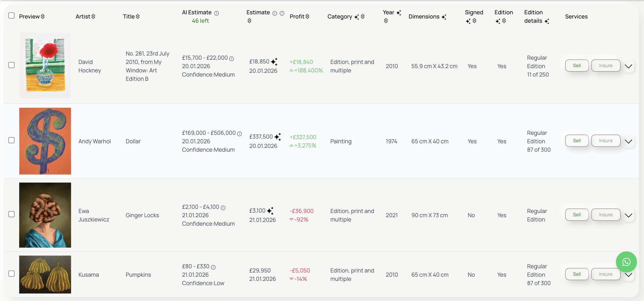Expand the Andy Warhol row chevron
Image resolution: width=644 pixels, height=301 pixels.
tap(628, 141)
